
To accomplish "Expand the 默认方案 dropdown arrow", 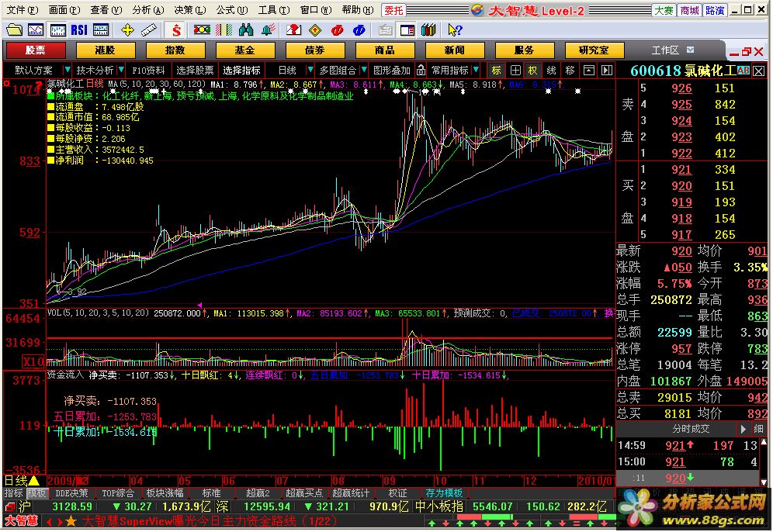I will tap(68, 70).
